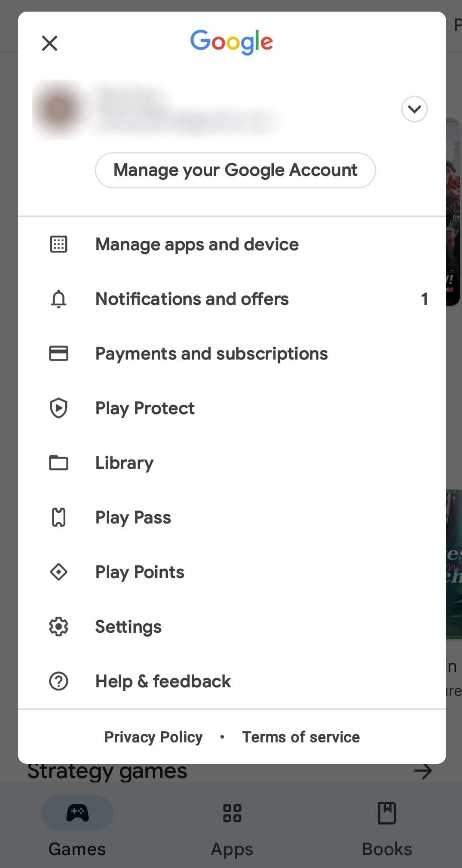462x868 pixels.
Task: Tap the Help question mark icon
Action: pos(58,681)
